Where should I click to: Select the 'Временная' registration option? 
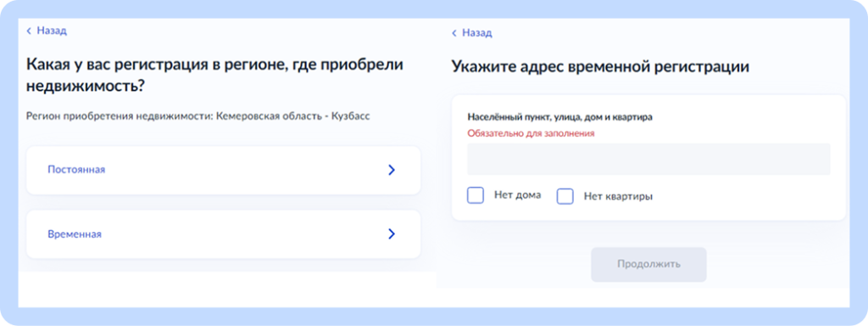tap(224, 234)
